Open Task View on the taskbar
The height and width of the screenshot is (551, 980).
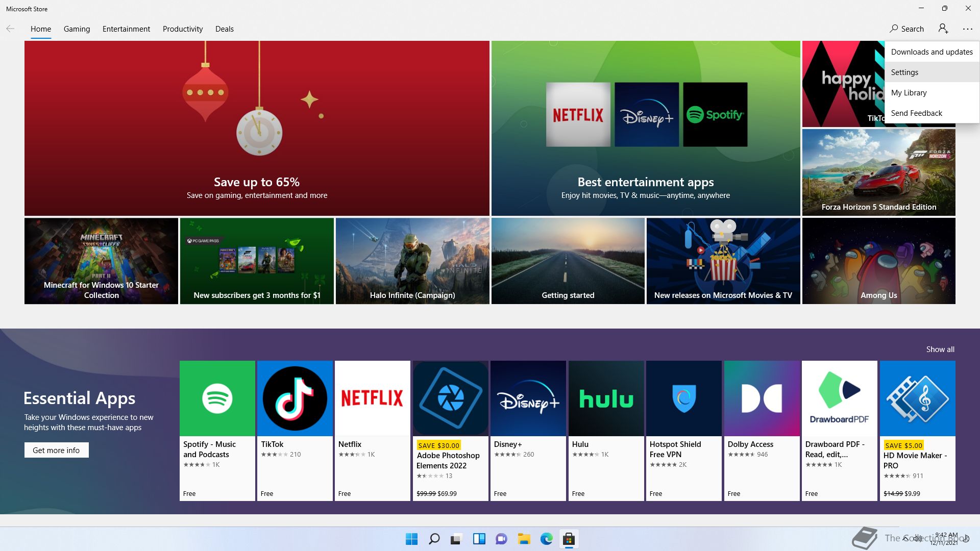[x=456, y=539]
